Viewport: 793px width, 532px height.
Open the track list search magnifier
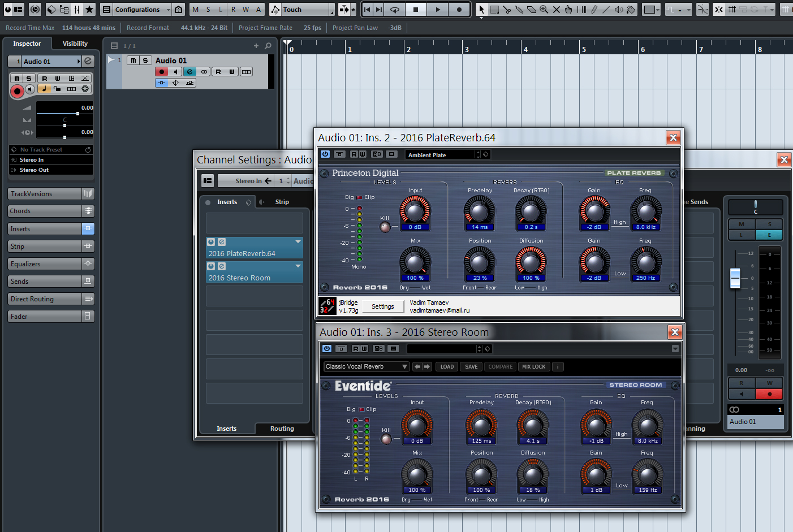tap(268, 46)
